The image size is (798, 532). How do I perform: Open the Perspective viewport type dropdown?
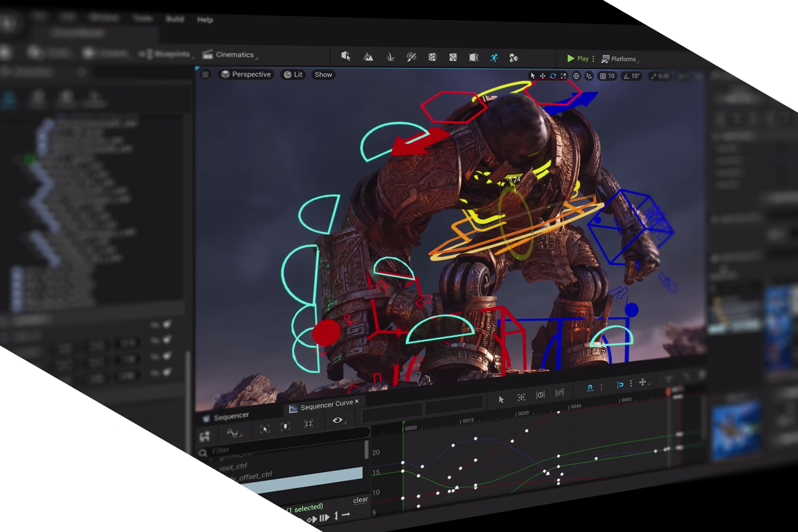pyautogui.click(x=246, y=74)
